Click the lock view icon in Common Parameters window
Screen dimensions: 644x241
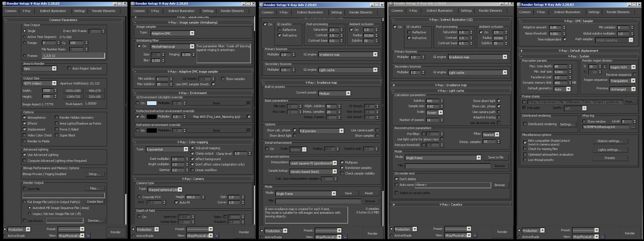[88, 235]
